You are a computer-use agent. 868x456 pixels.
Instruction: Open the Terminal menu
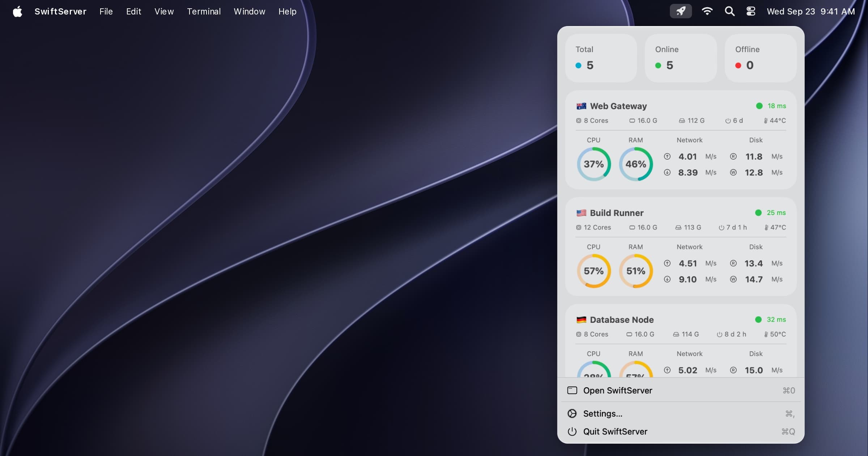[x=204, y=11]
